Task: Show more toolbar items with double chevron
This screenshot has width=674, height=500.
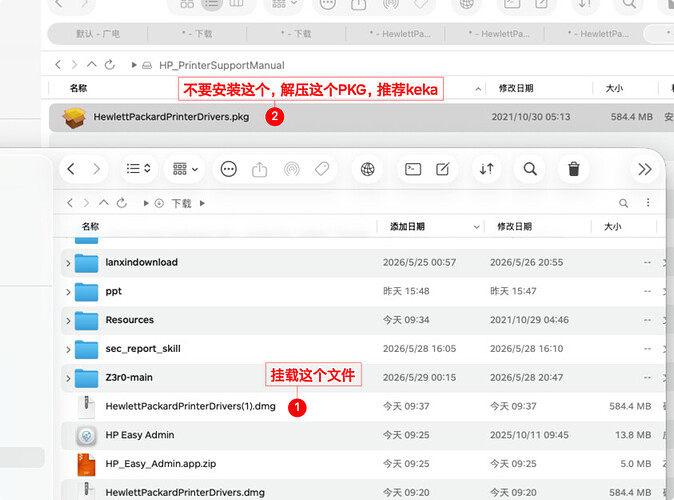Action: (x=644, y=169)
